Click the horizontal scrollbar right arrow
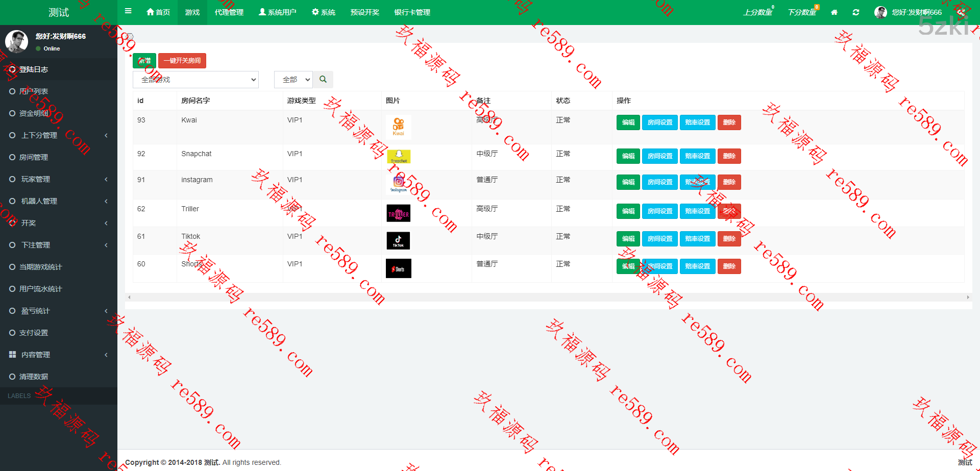This screenshot has height=471, width=980. (968, 297)
